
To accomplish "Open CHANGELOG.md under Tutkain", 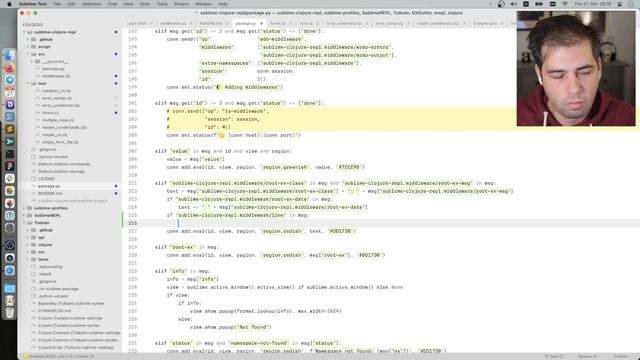I will tap(54, 311).
